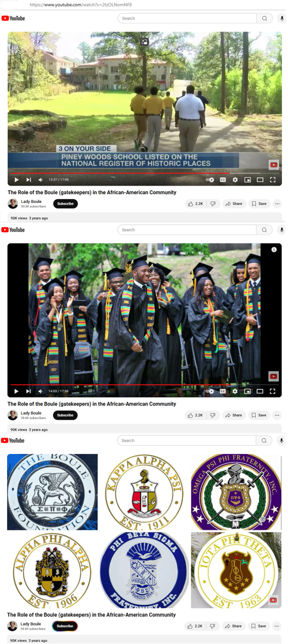Enter fullscreen on the graduation video player

(272, 391)
